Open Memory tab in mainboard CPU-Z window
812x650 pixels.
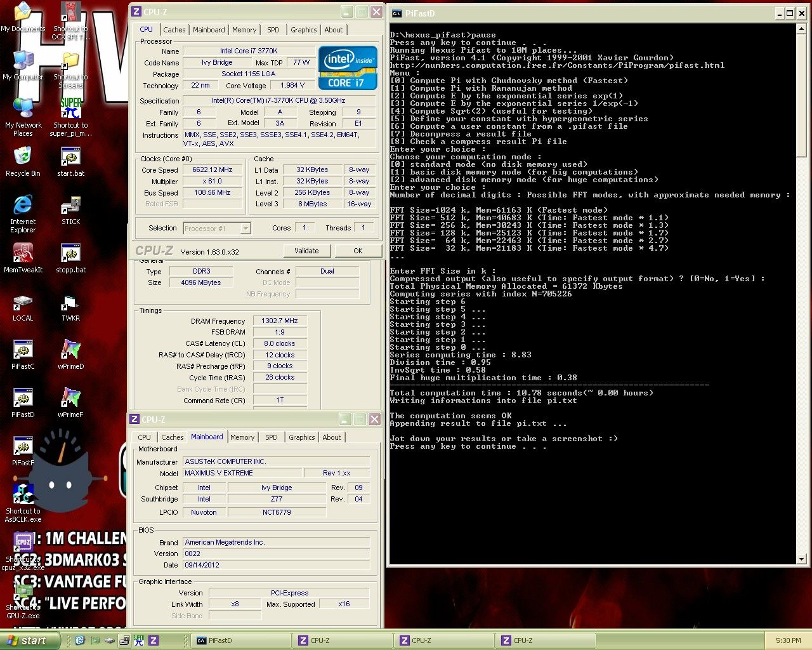click(x=242, y=437)
